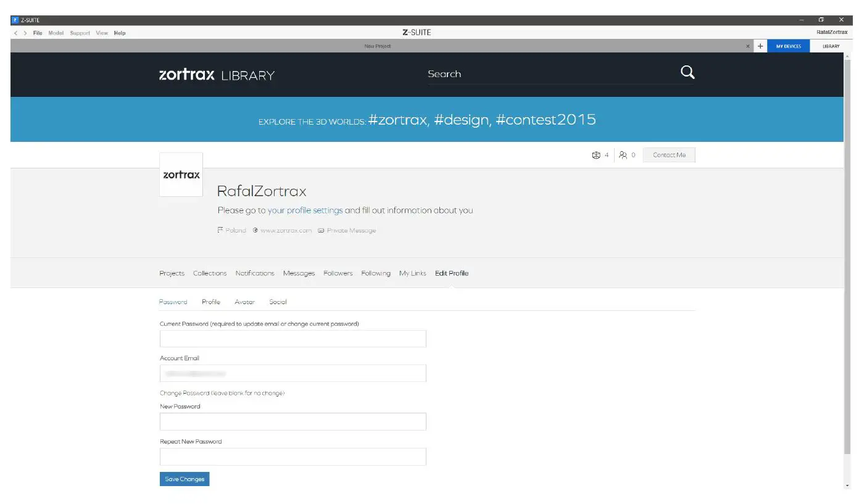This screenshot has width=859, height=504.
Task: Click the back navigation arrow
Action: tap(15, 33)
